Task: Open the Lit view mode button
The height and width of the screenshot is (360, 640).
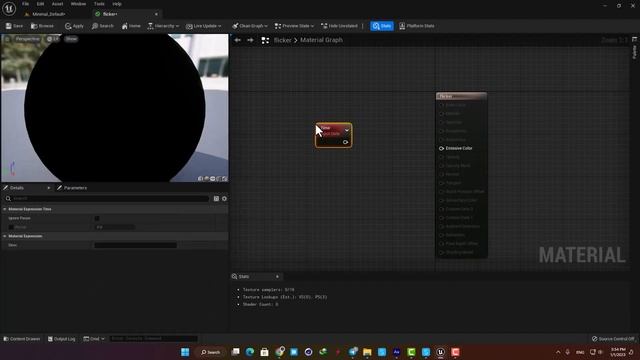Action: [53, 39]
